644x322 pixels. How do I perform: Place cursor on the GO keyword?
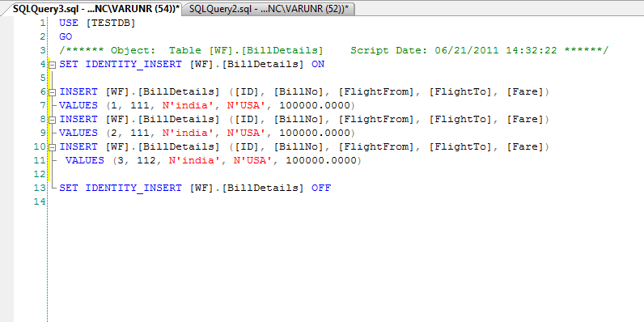[66, 36]
